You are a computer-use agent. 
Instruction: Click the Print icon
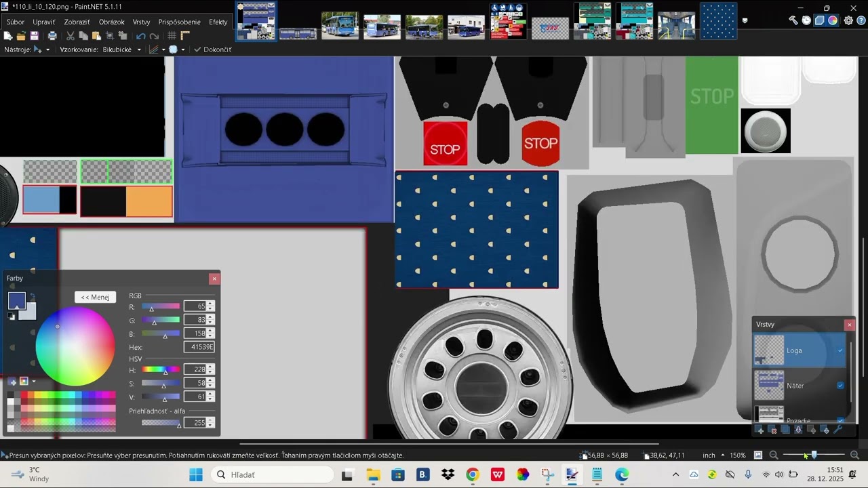(x=52, y=36)
